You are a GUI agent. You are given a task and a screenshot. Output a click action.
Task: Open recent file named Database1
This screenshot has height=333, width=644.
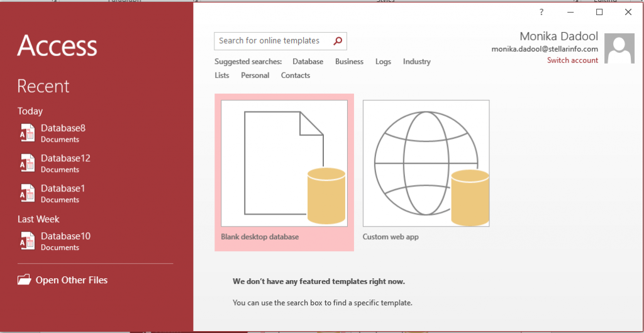(63, 188)
